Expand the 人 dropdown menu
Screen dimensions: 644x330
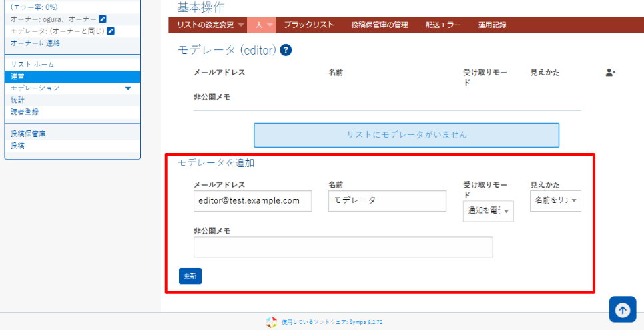[x=262, y=25]
